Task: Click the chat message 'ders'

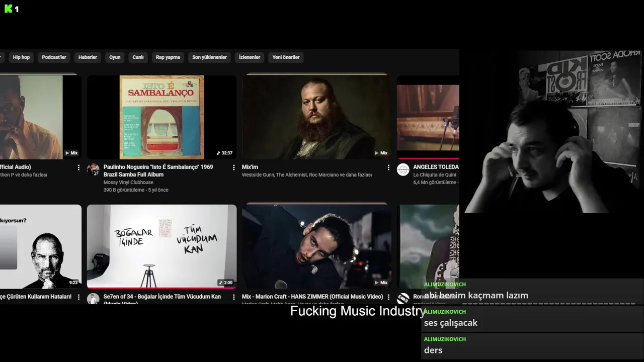Action: click(x=433, y=350)
